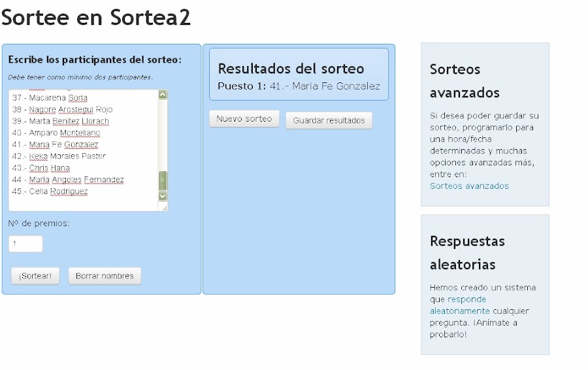Screen dimensions: 588x370
Task: Click the line '40.- Amparo Montellano'
Action: tap(56, 133)
